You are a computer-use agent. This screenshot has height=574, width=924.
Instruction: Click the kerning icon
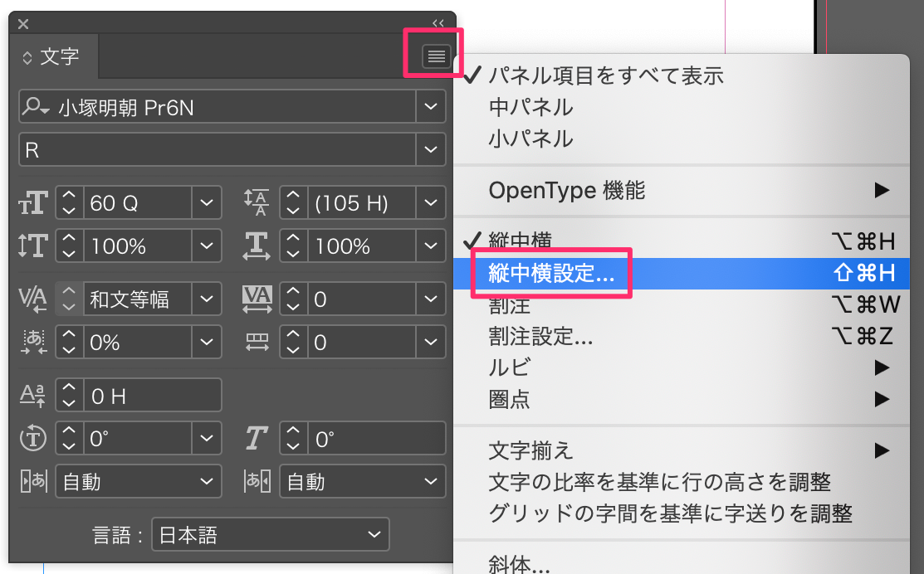(32, 299)
